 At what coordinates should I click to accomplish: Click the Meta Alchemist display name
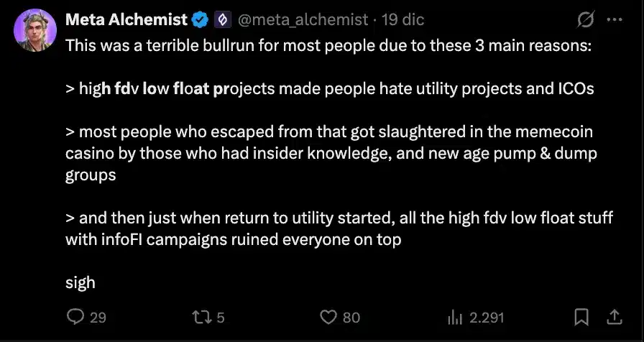(x=126, y=21)
